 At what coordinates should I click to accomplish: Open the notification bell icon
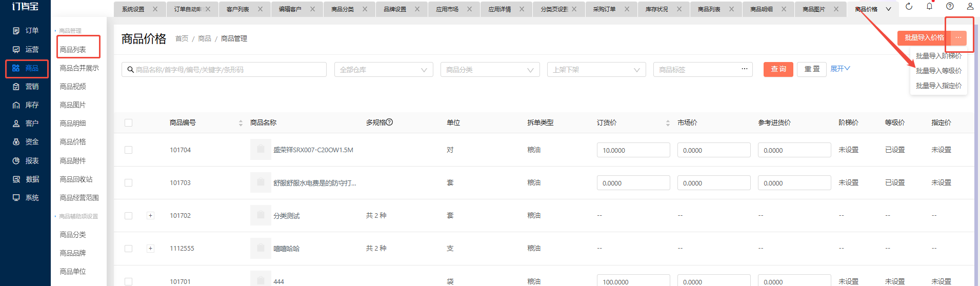click(929, 7)
